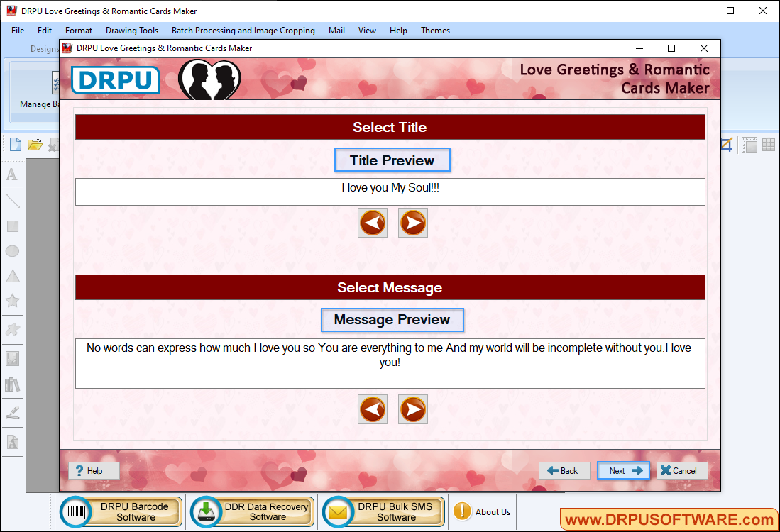Show next title with right arrow
Image resolution: width=780 pixels, height=532 pixels.
pyautogui.click(x=413, y=223)
